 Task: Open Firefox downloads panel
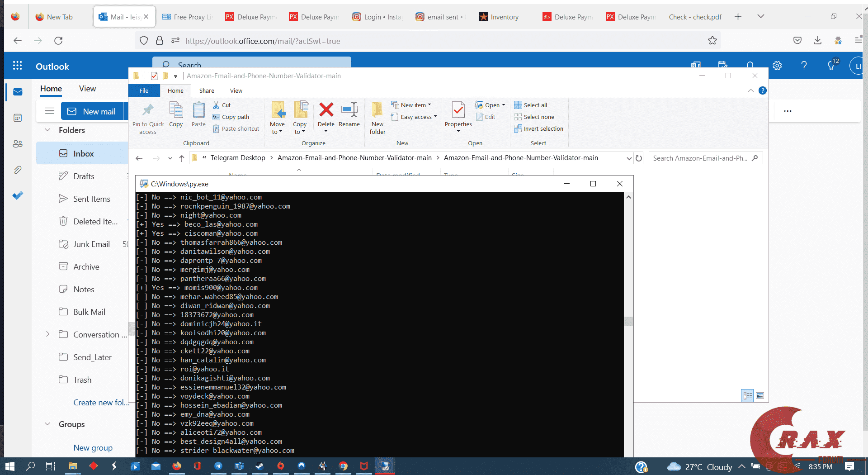tap(817, 41)
